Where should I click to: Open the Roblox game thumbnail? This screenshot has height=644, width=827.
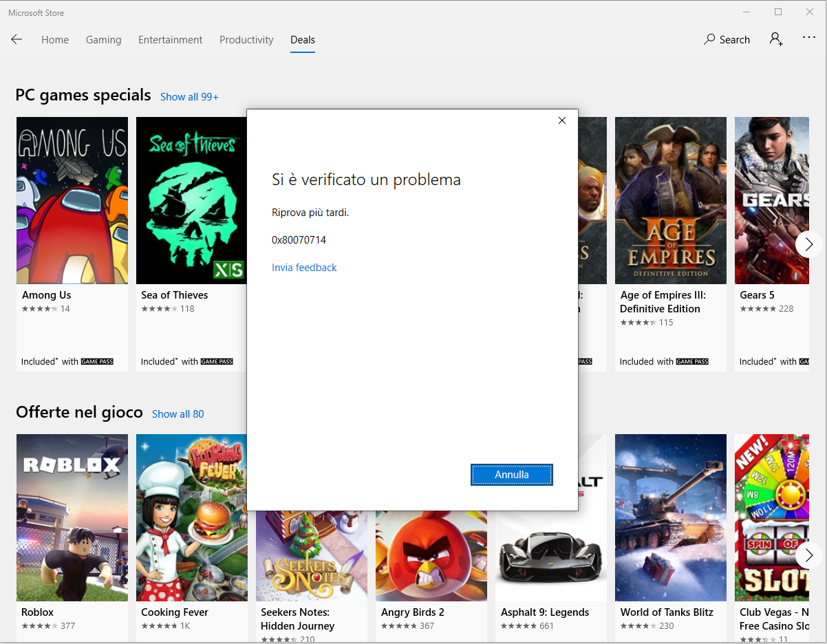pyautogui.click(x=72, y=517)
